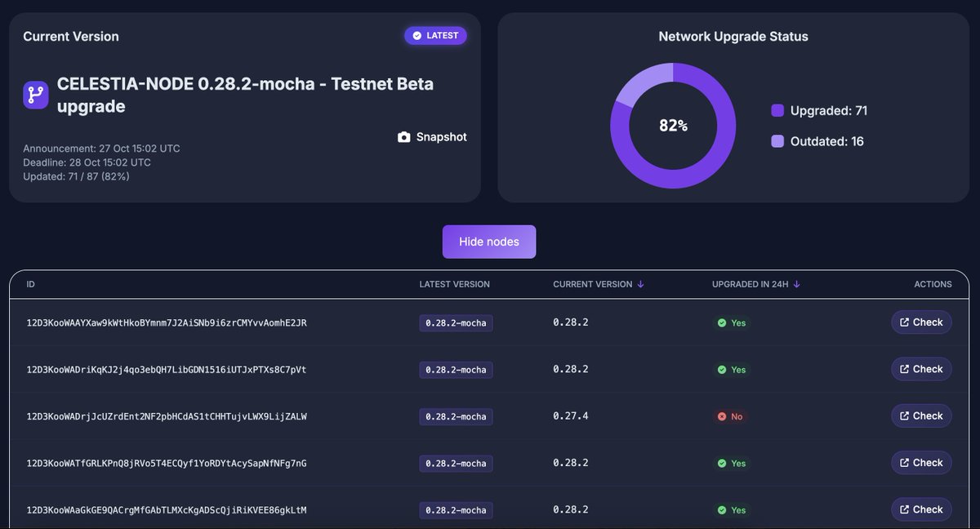980x529 pixels.
Task: Select the Actions column header
Action: click(933, 284)
